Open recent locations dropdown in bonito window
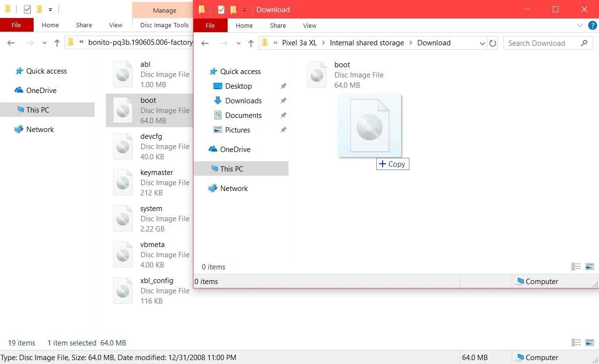 pyautogui.click(x=44, y=43)
